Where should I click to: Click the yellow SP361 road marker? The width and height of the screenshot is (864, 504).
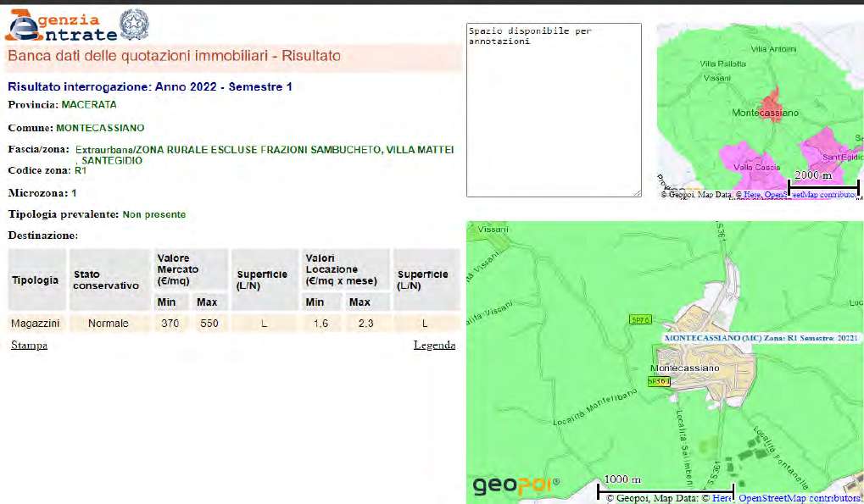[x=658, y=382]
